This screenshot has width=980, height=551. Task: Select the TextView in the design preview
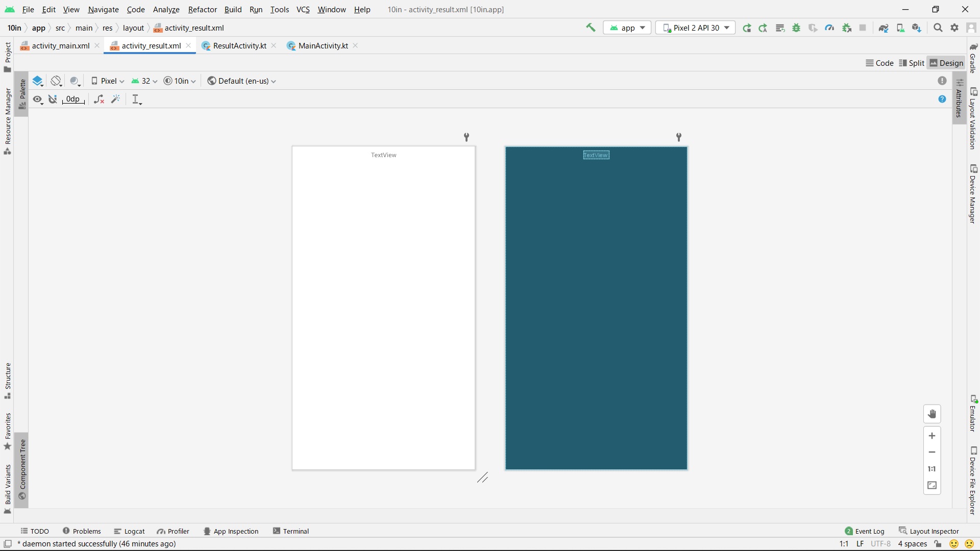[x=383, y=155]
